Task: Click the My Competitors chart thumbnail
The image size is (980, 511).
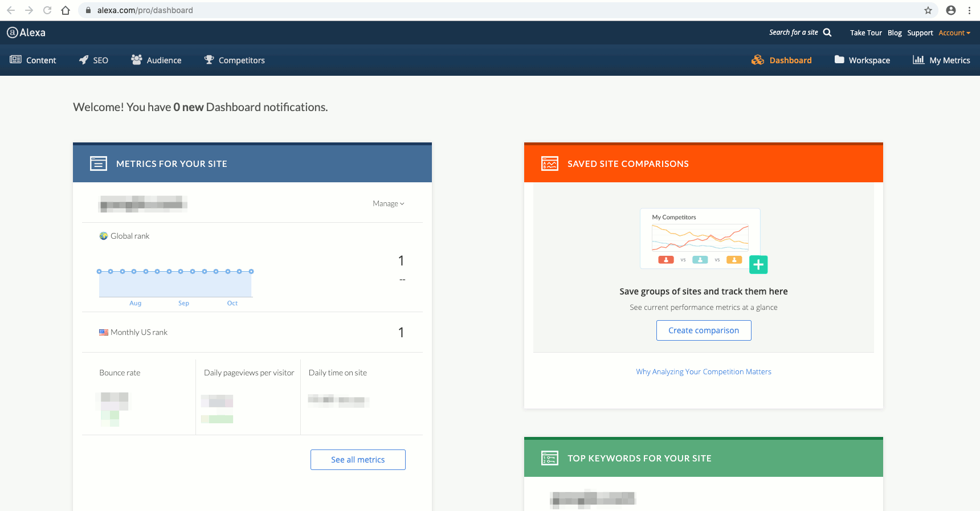Action: 700,238
